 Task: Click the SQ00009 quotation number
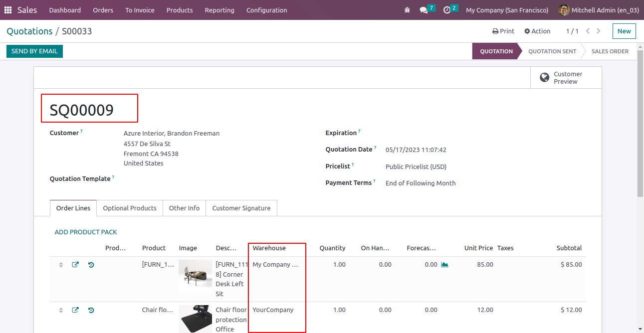[x=82, y=110]
